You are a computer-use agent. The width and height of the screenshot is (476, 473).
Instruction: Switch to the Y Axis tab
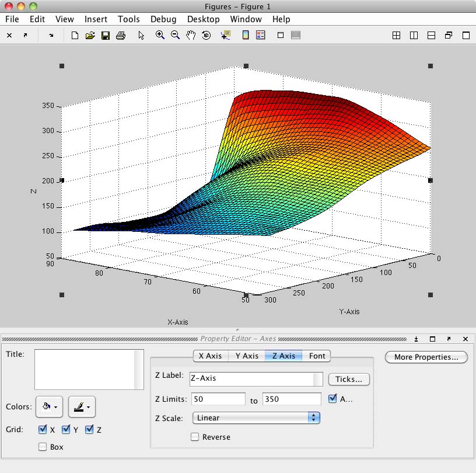247,356
